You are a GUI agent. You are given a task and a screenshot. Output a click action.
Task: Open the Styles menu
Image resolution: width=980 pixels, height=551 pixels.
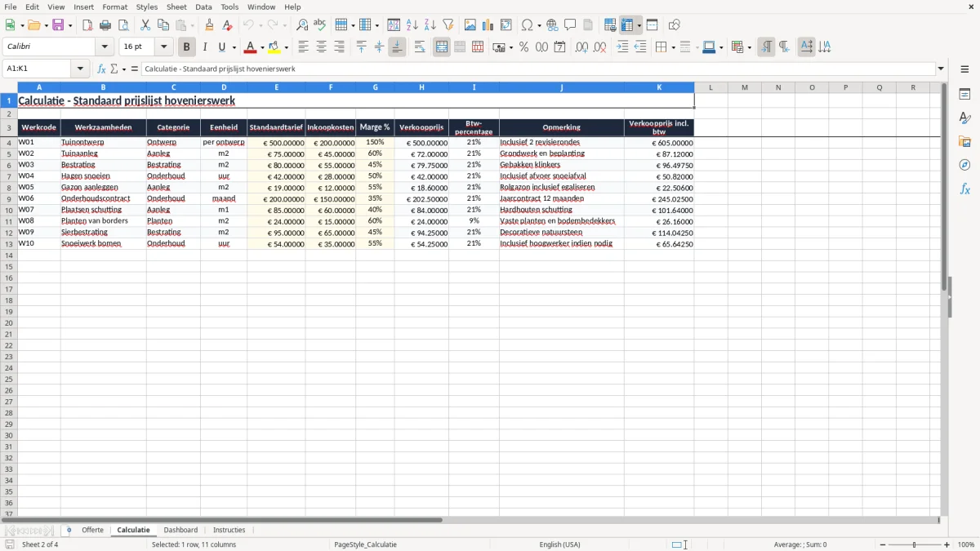(x=147, y=7)
